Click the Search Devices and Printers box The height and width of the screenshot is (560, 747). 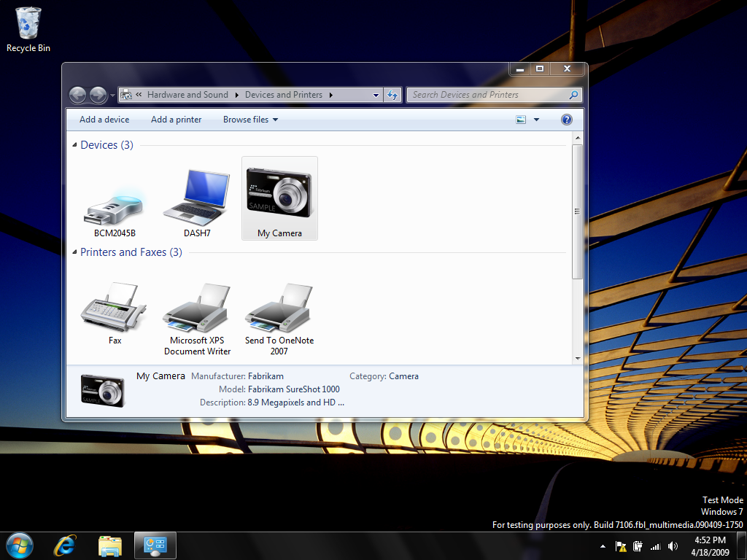coord(487,95)
